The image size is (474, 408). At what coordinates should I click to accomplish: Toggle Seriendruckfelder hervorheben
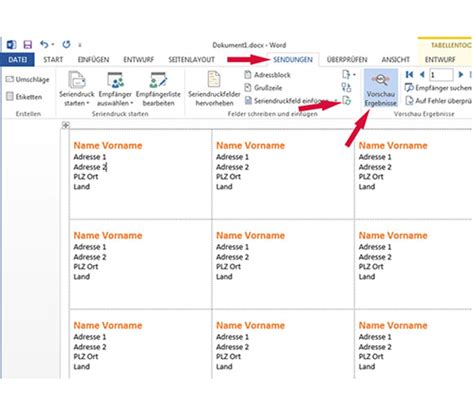point(214,89)
